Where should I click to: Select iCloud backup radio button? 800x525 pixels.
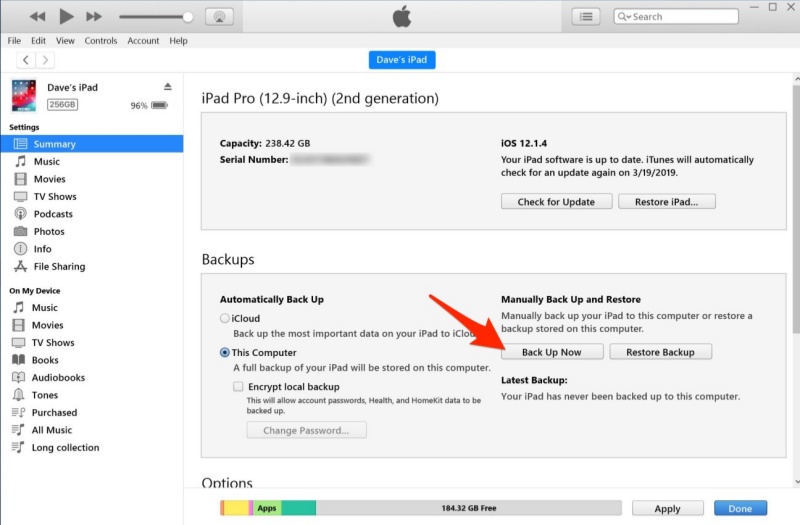click(x=224, y=318)
